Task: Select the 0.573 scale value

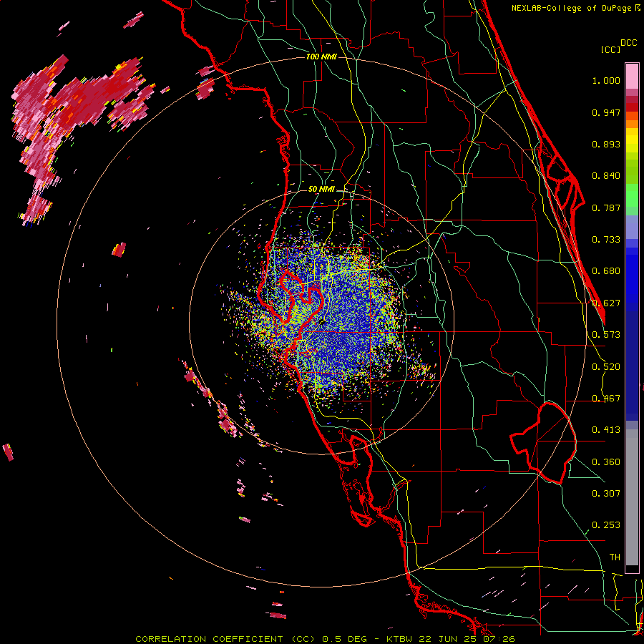Action: tap(606, 335)
